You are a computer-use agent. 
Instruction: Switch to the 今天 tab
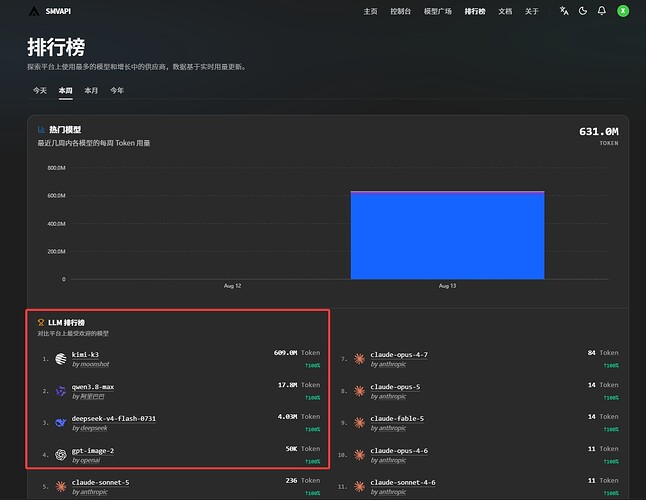point(40,90)
